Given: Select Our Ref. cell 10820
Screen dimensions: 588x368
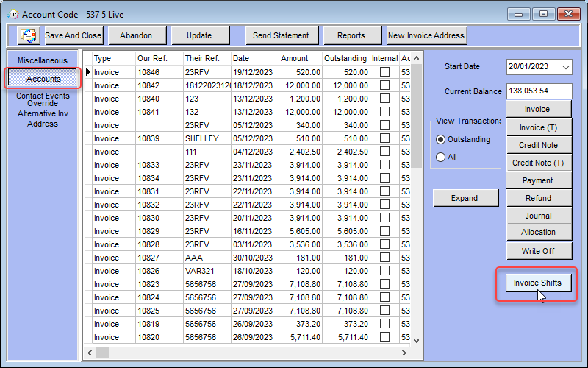Looking at the screenshot, I should 159,337.
